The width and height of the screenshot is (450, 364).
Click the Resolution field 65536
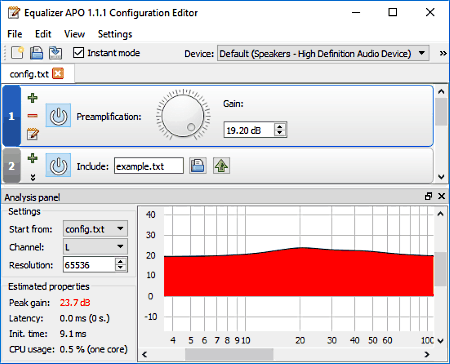tap(89, 265)
